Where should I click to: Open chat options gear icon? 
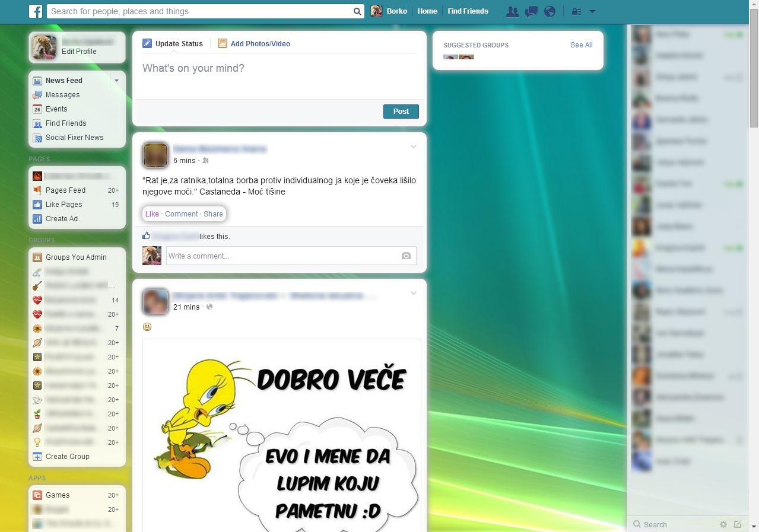[x=723, y=524]
